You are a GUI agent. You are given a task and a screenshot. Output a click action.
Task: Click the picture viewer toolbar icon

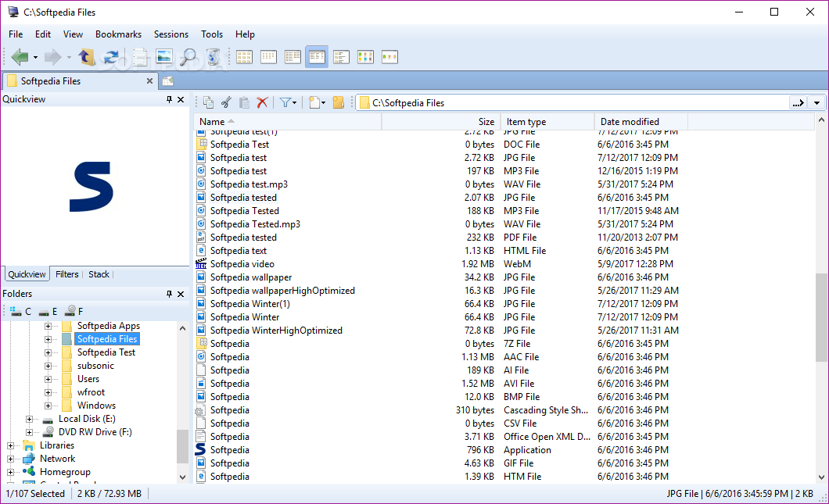[x=164, y=56]
